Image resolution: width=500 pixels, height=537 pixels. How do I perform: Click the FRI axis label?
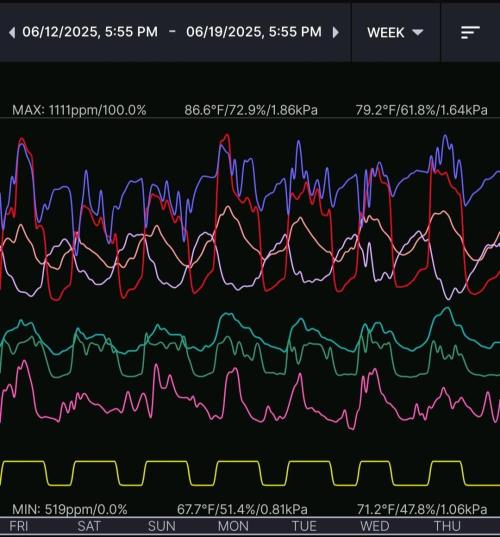click(18, 526)
